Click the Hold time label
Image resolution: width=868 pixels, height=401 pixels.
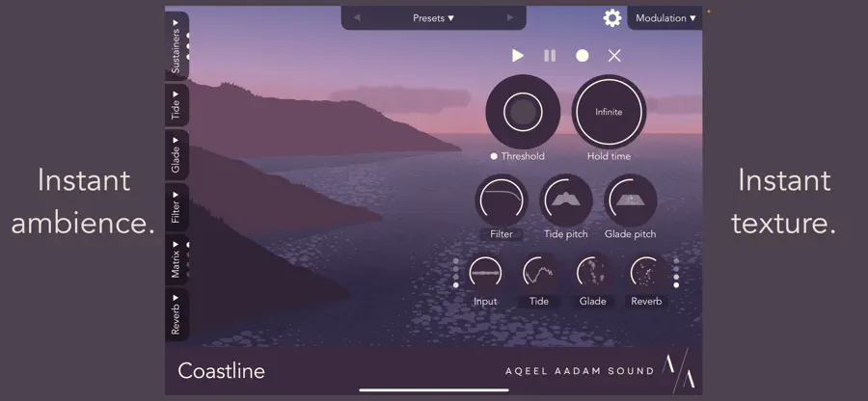tap(609, 156)
